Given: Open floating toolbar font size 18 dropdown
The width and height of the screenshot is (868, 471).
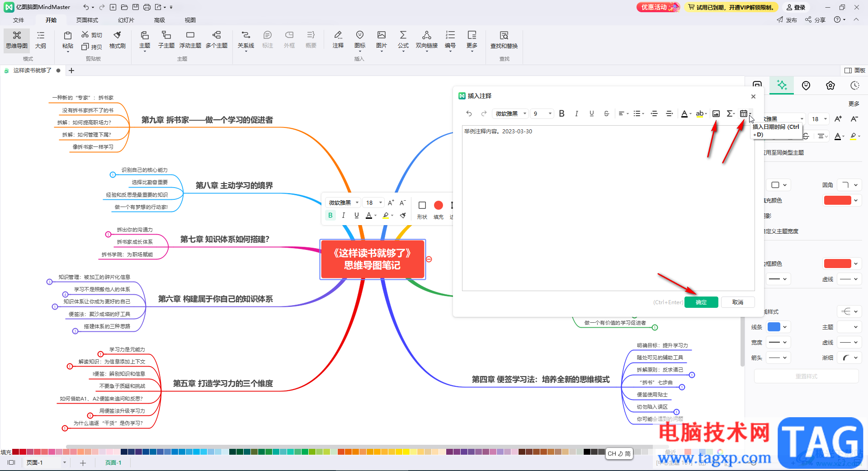Looking at the screenshot, I should pos(374,203).
